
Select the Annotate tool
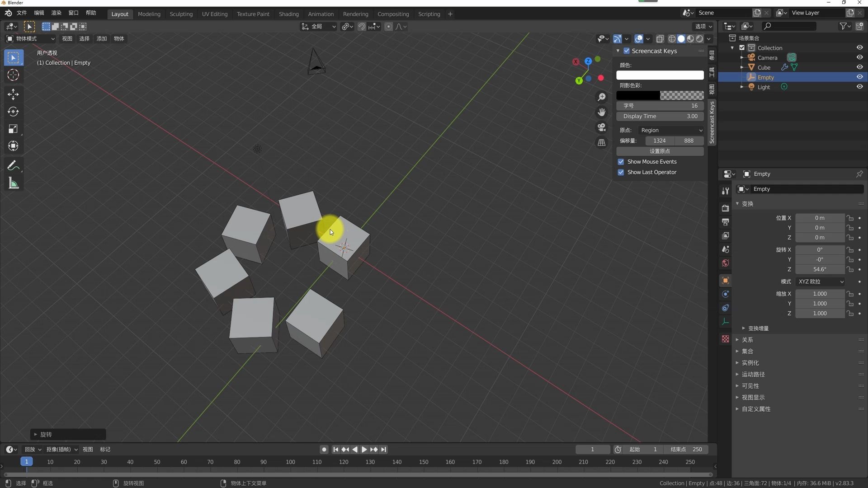pyautogui.click(x=13, y=165)
